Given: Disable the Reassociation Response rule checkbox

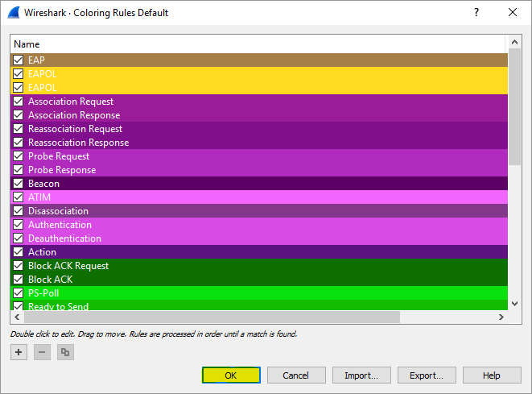Looking at the screenshot, I should (19, 143).
